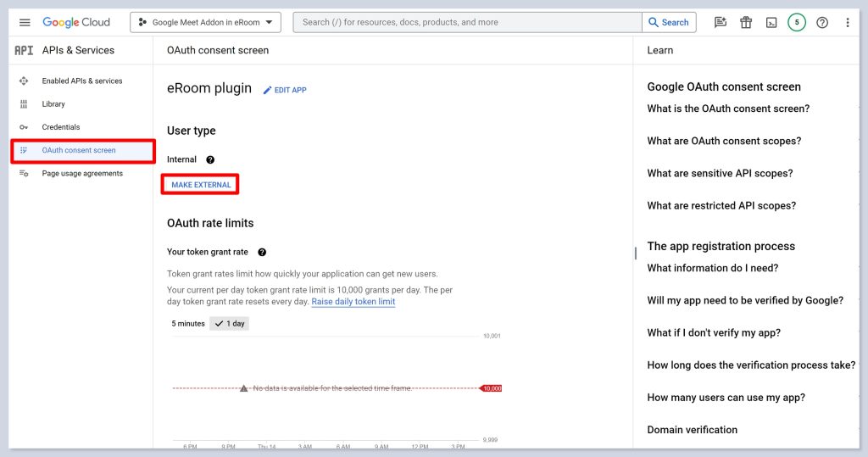
Task: Go to Enabled APIs & services
Action: click(82, 81)
